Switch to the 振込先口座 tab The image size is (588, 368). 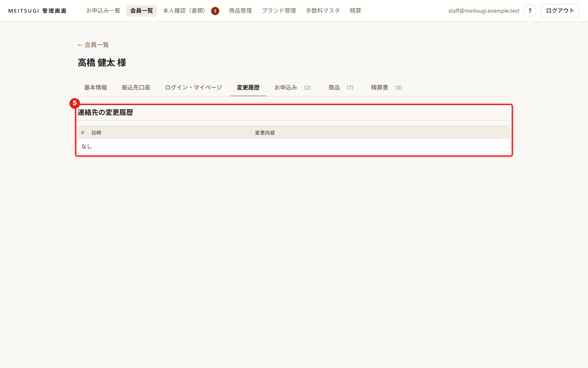coord(136,88)
